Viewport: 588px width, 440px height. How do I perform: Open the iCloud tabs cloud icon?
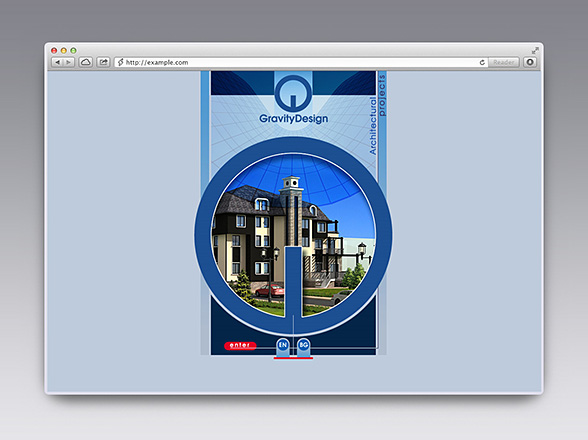click(86, 62)
